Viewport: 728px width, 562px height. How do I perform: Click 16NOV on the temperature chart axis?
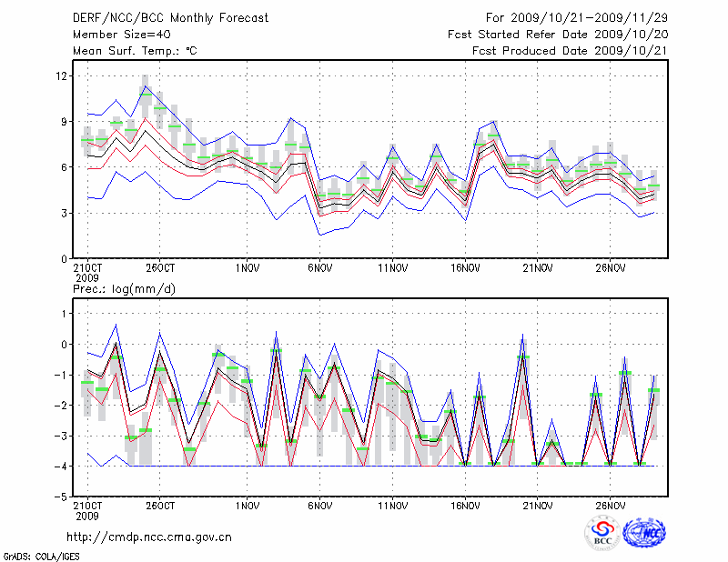point(465,268)
